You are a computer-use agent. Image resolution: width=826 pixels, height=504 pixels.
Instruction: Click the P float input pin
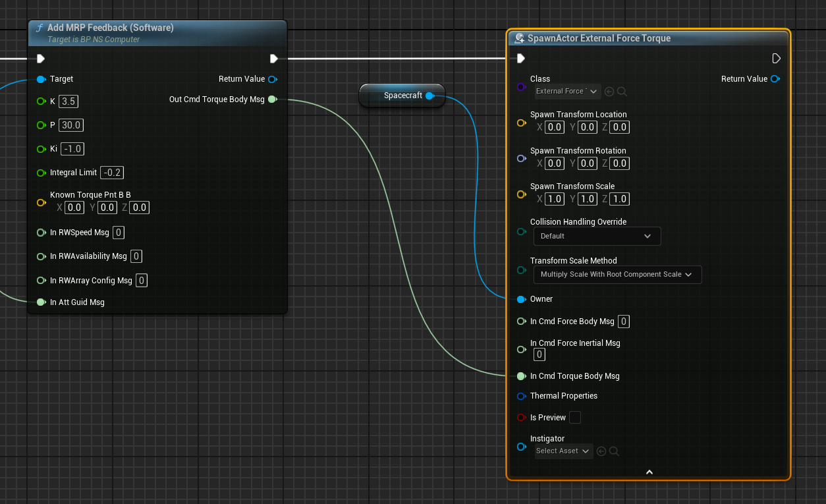coord(41,125)
